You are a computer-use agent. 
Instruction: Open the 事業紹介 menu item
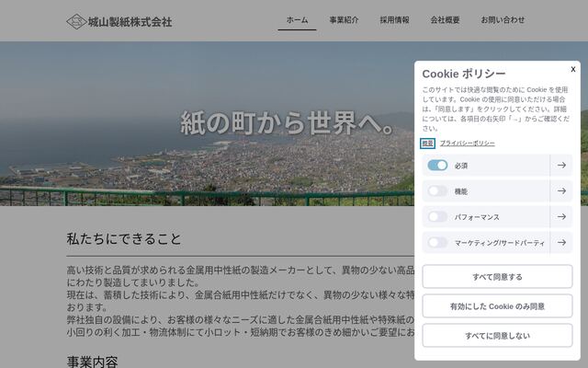click(x=344, y=20)
